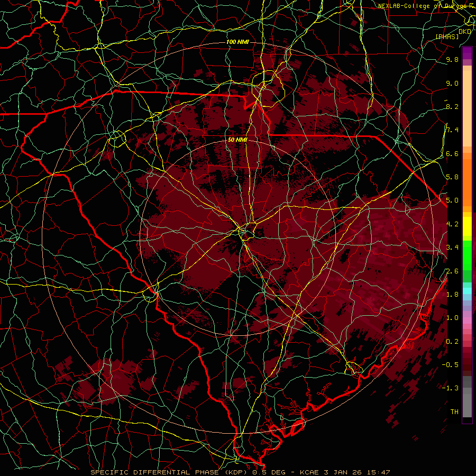Click the 1.0 value on the color scale
This screenshot has width=476, height=476.
[x=452, y=318]
